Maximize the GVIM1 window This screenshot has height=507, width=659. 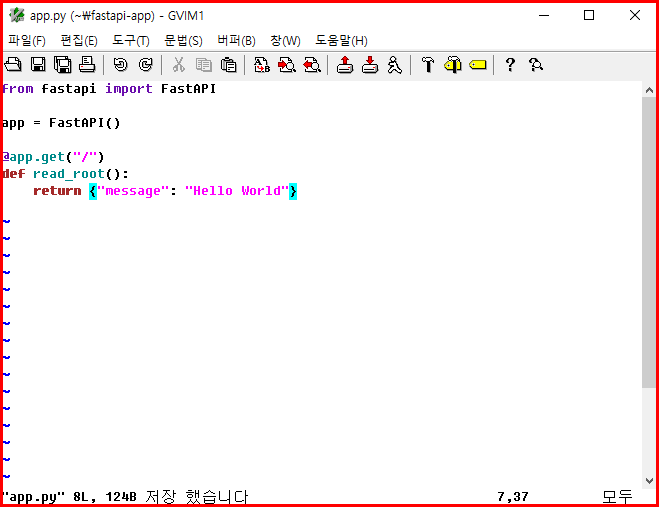(589, 16)
